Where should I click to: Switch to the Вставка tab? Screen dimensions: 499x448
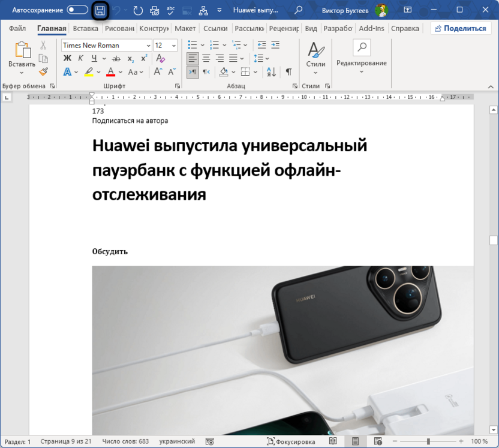click(x=85, y=28)
